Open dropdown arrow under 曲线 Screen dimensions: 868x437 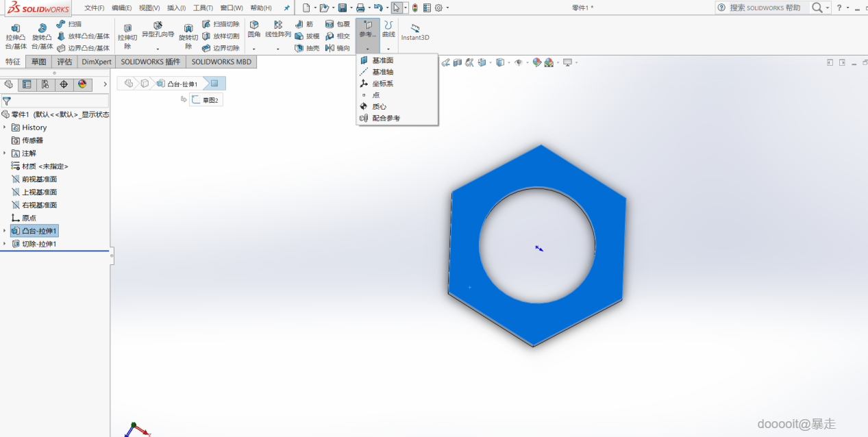click(388, 49)
